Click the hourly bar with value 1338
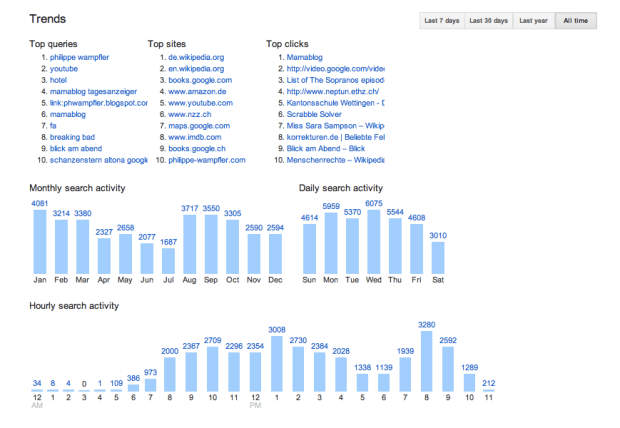The height and width of the screenshot is (428, 620). point(362,383)
